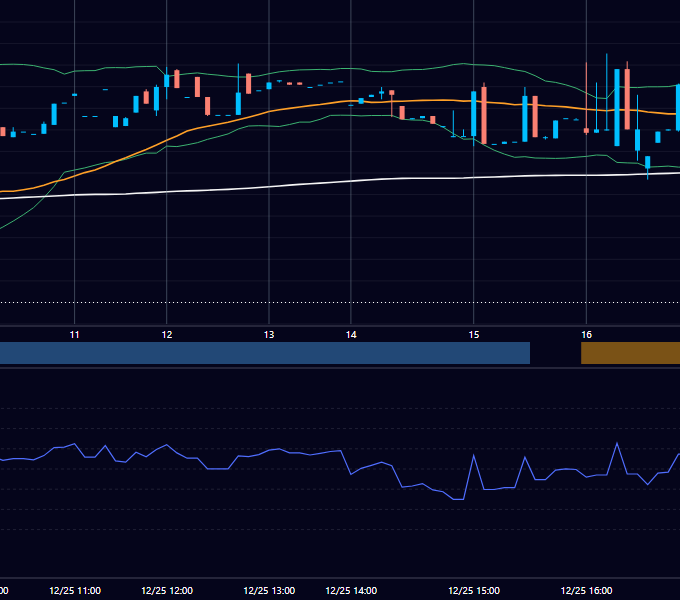Select the brown session bar below the chart
Viewport: 680px width, 600px height.
tap(631, 353)
